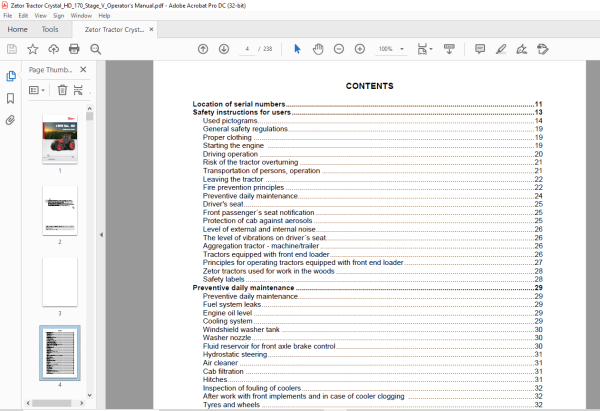Open the File menu

tap(8, 16)
